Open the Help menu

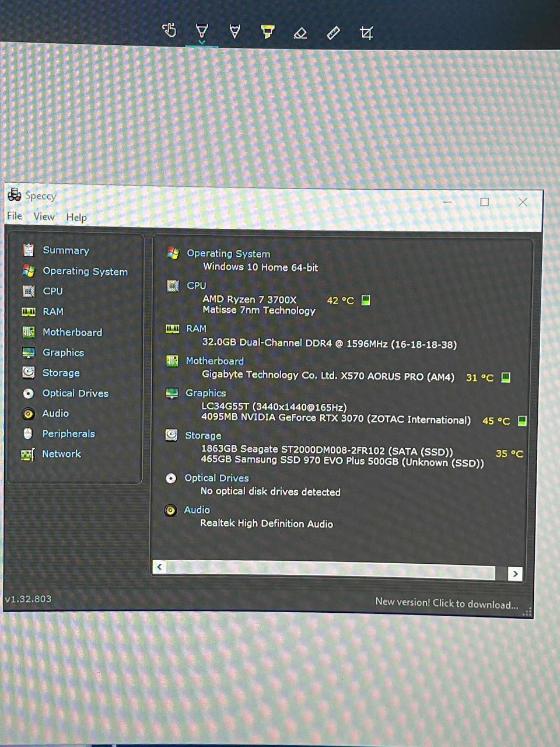[x=76, y=217]
